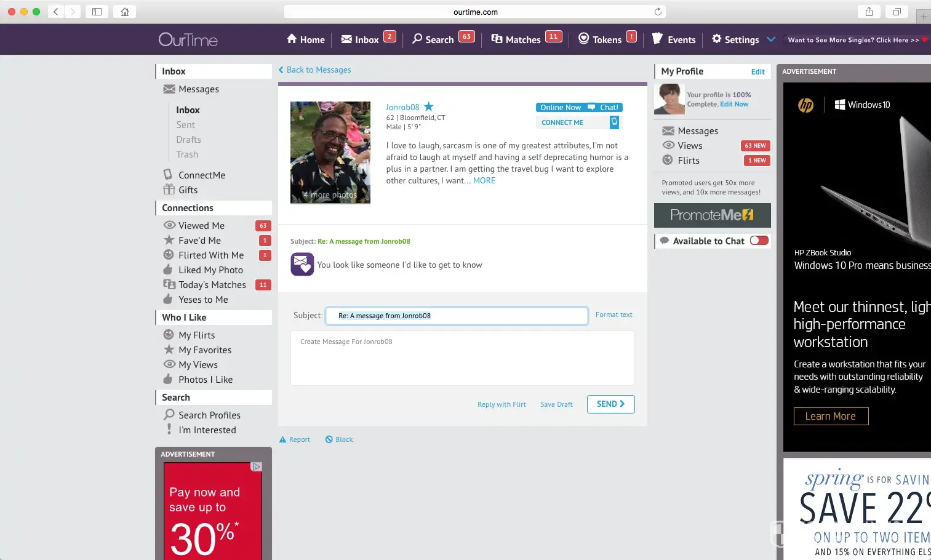Click the Safari home toolbar icon
This screenshot has width=931, height=560.
pos(125,12)
